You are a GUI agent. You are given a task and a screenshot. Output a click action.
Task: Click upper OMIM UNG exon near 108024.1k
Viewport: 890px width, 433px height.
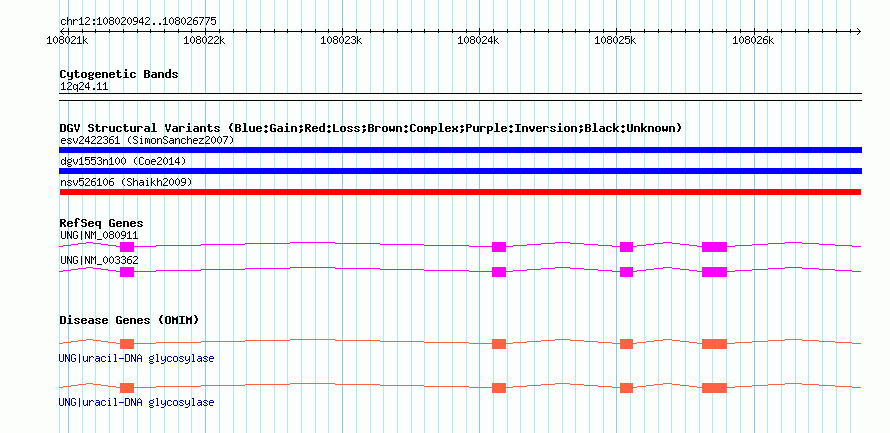tap(499, 344)
